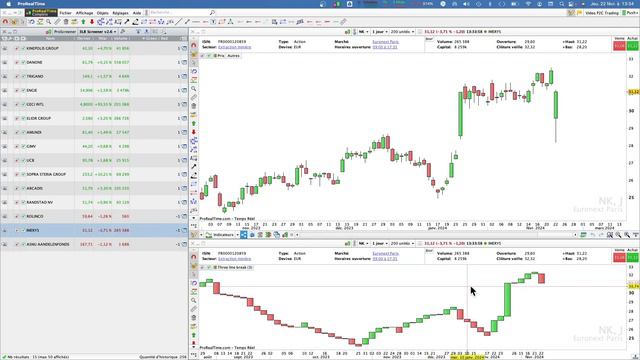Open the Aide menu

[x=137, y=13]
